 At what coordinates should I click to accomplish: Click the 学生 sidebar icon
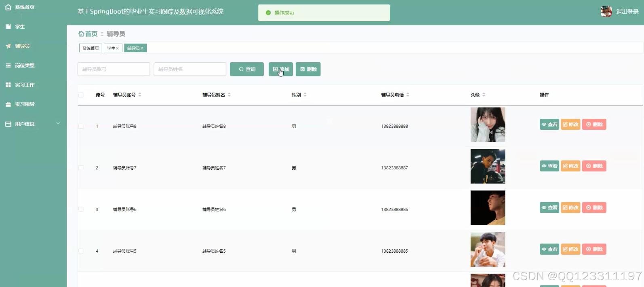8,27
